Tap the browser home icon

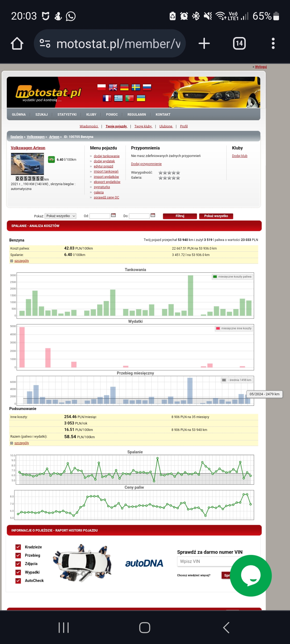17,43
